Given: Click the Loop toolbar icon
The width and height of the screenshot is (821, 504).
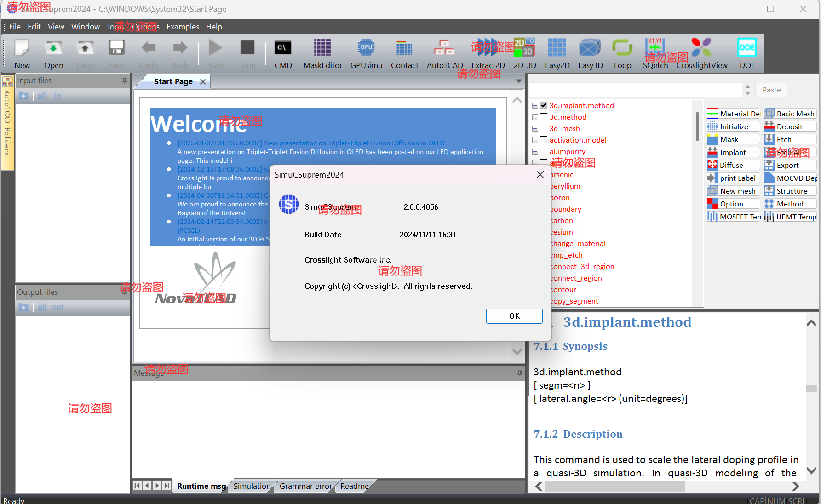Looking at the screenshot, I should pyautogui.click(x=622, y=54).
